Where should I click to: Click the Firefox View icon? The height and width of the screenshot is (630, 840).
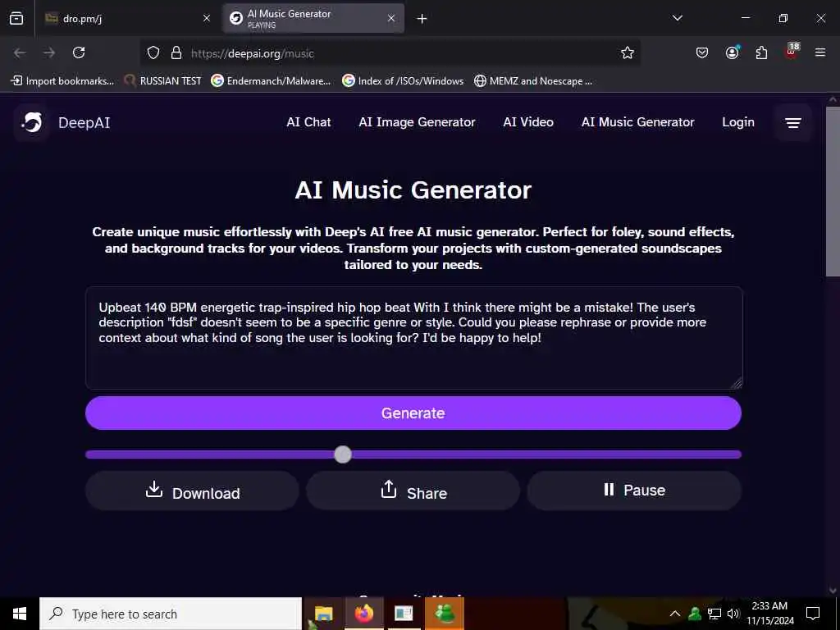coord(16,18)
